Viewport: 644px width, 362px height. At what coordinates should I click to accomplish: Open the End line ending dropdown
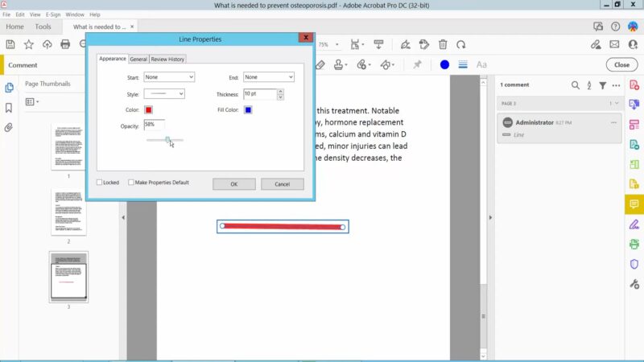[x=269, y=77]
